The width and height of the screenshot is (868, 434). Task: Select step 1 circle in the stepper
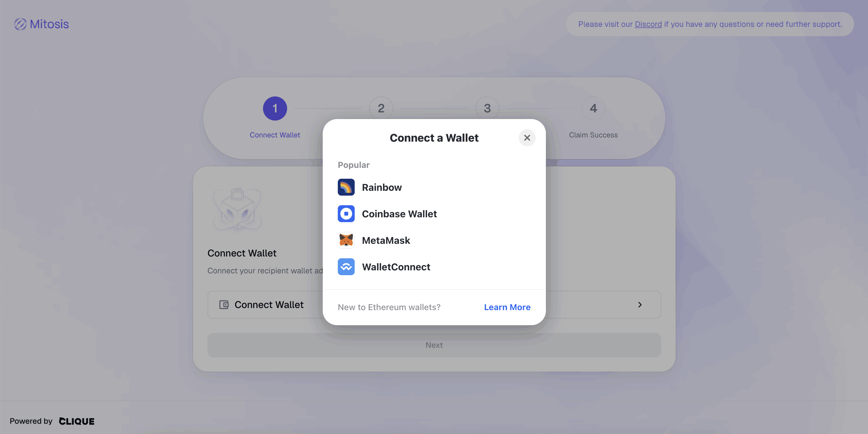pos(275,108)
